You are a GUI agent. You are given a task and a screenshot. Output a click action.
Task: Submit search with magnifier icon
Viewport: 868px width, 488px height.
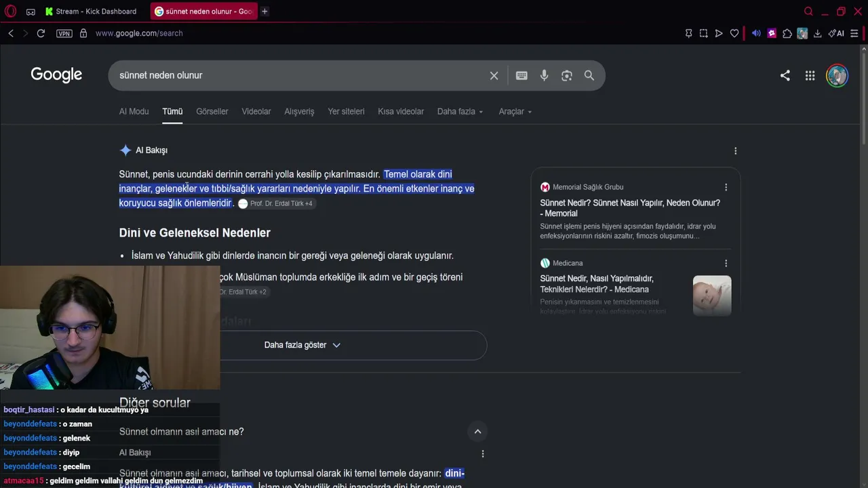pyautogui.click(x=589, y=75)
